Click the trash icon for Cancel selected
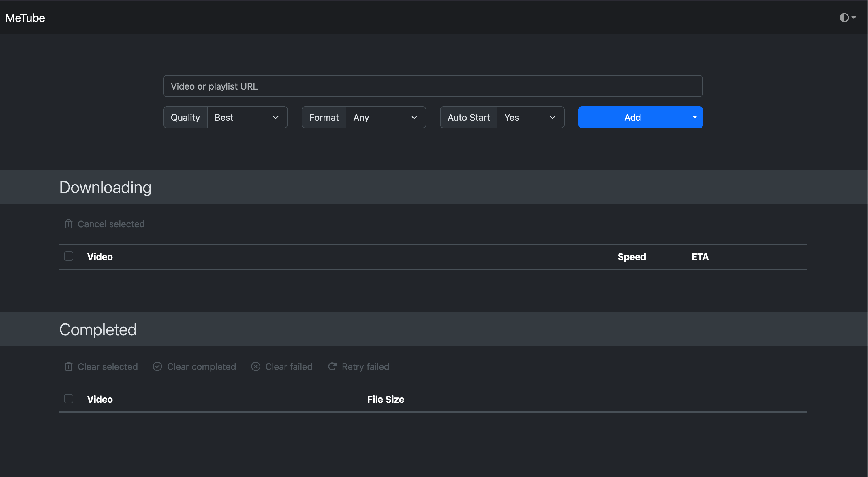The height and width of the screenshot is (477, 868). [68, 223]
